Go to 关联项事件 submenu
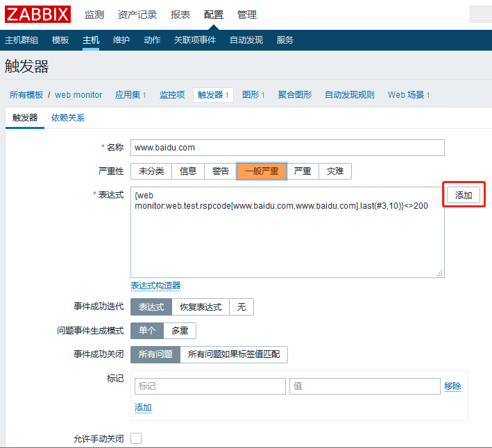The height and width of the screenshot is (448, 492). pyautogui.click(x=195, y=40)
